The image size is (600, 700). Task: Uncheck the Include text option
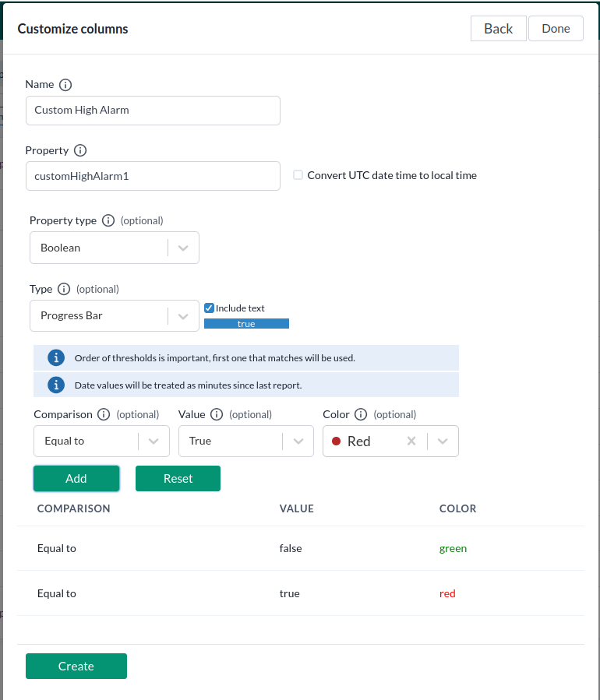click(x=209, y=308)
